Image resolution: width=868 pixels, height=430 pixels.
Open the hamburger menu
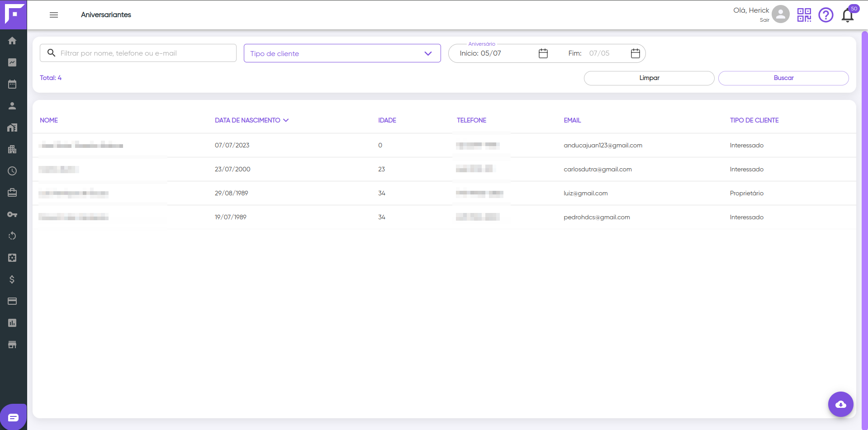coord(54,15)
